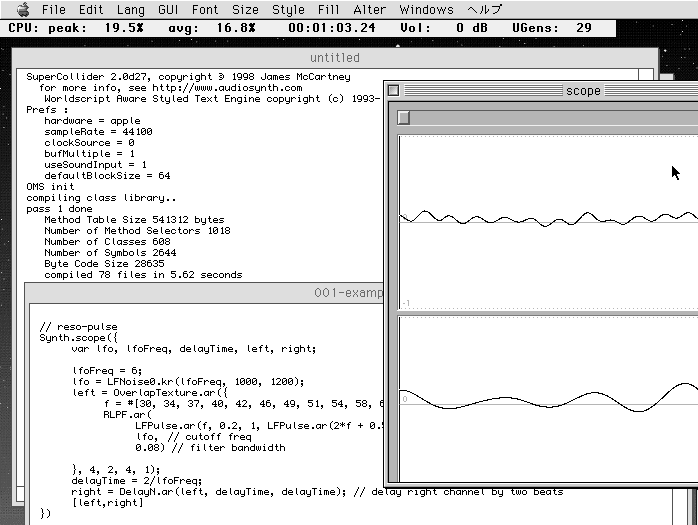Click the 'useSoundInput = 1' line

(x=95, y=165)
